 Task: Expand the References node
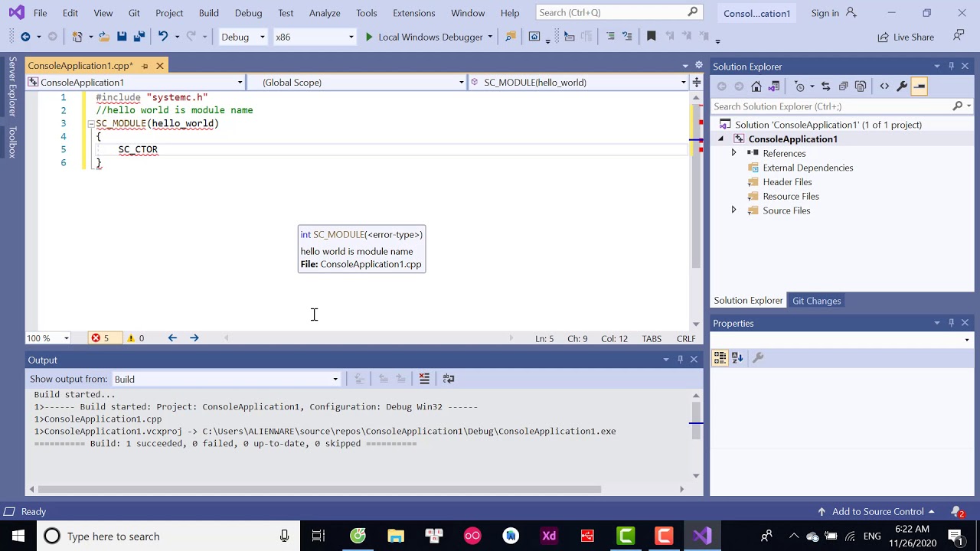[733, 153]
